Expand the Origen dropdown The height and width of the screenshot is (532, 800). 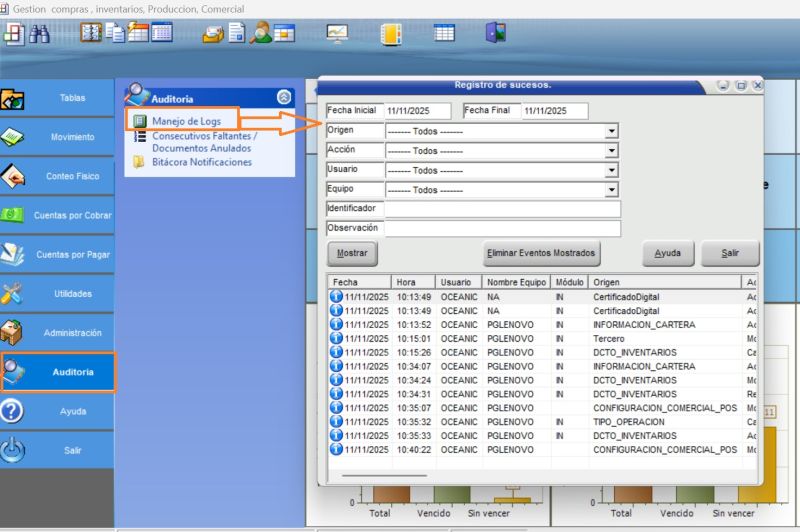611,131
